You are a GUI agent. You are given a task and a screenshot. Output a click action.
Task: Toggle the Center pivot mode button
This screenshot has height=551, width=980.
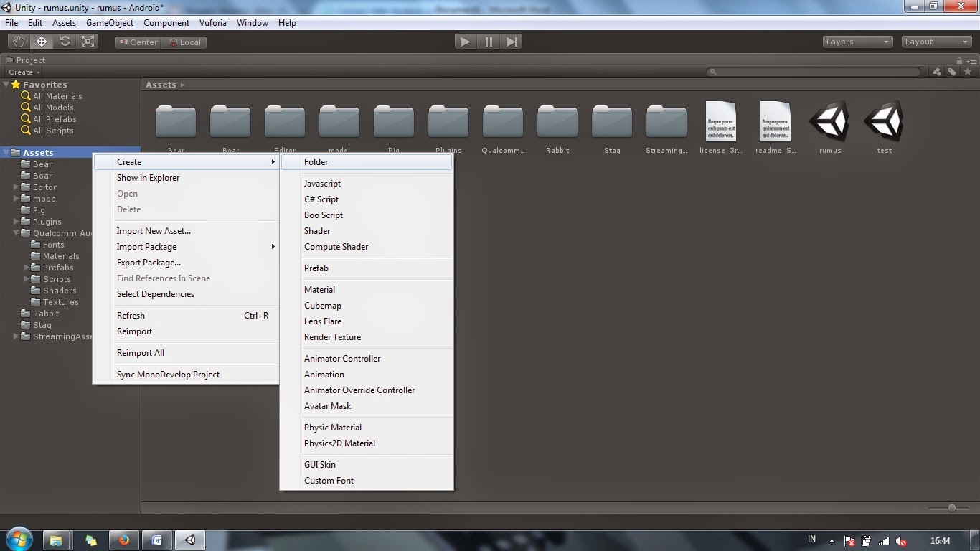(138, 42)
